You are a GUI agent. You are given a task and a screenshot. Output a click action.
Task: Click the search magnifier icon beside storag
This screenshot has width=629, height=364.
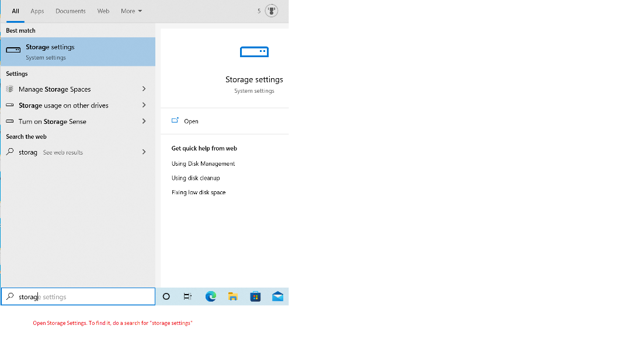coord(10,152)
